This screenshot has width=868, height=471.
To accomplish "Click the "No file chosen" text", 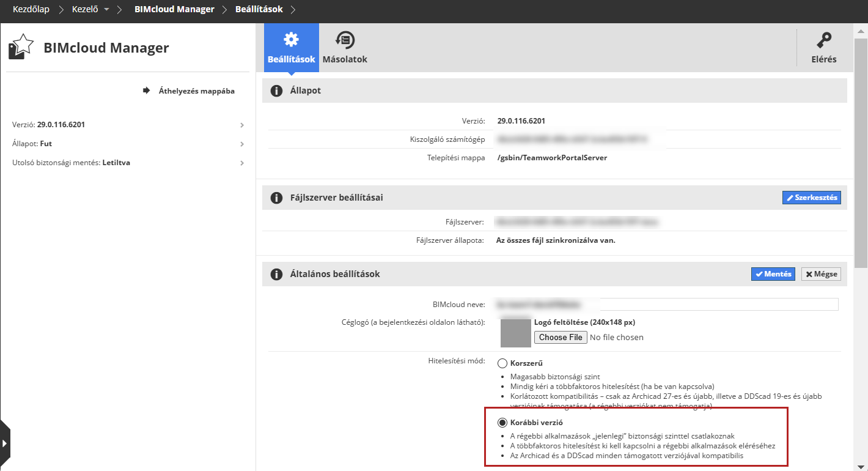I will pos(617,337).
